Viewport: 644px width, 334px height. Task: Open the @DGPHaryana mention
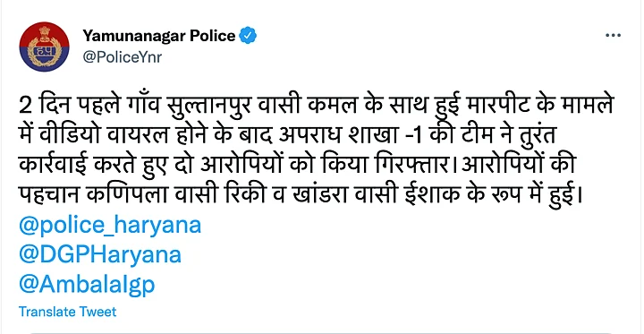[100, 255]
